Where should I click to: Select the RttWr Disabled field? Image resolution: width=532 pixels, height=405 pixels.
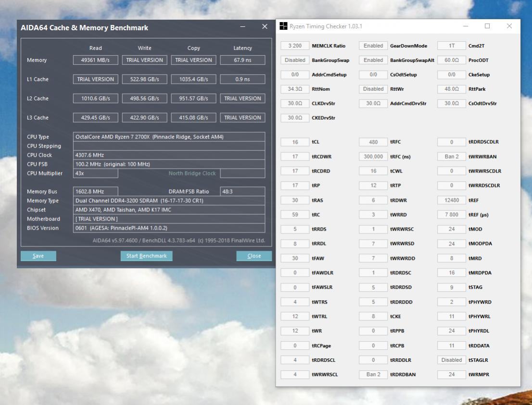pos(373,89)
